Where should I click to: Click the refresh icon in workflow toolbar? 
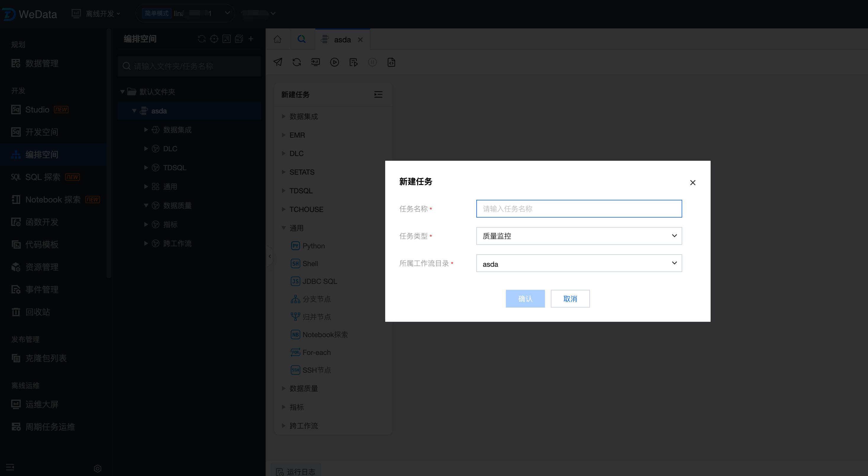296,62
